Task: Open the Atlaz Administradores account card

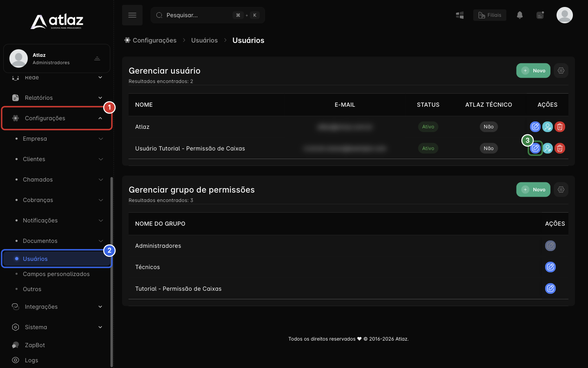Action: 57,58
